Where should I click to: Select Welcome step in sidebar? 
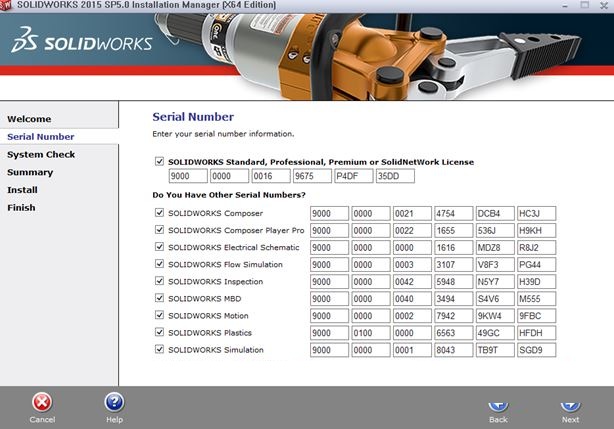[x=29, y=119]
